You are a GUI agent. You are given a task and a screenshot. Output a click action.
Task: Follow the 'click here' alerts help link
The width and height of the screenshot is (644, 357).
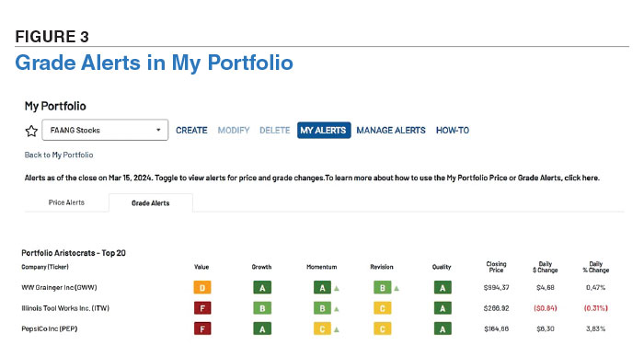click(x=581, y=178)
